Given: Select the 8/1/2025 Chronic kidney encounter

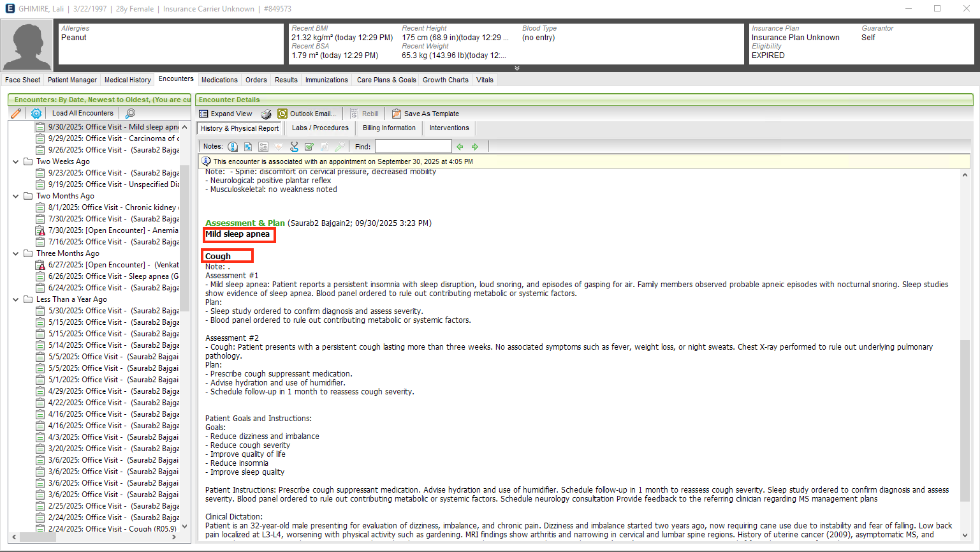Looking at the screenshot, I should 112,208.
